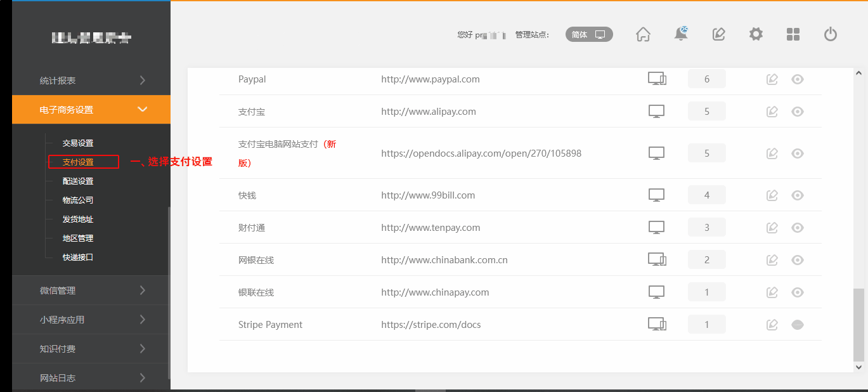Open 快递接口 submenu item
This screenshot has height=392, width=868.
click(x=78, y=258)
